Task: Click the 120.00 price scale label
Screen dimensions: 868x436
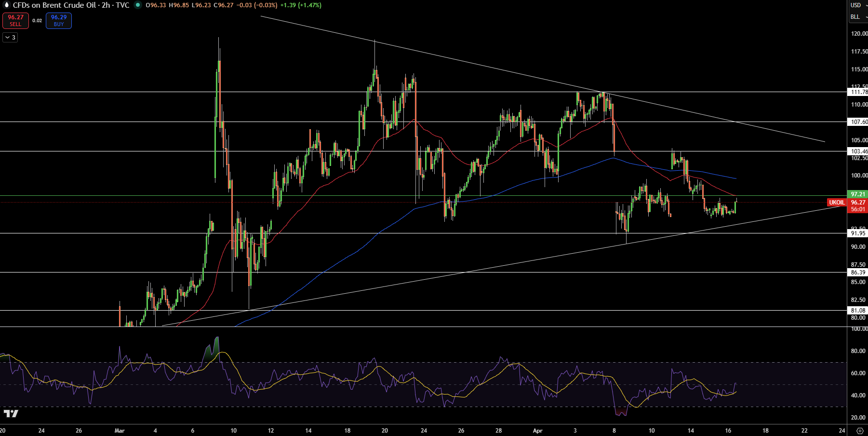Action: click(859, 34)
